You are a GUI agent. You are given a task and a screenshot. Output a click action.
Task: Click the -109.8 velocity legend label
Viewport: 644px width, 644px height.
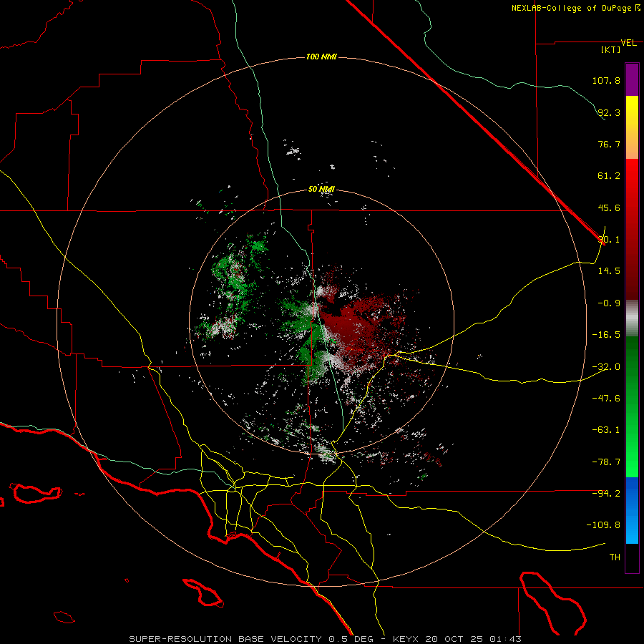click(x=603, y=525)
